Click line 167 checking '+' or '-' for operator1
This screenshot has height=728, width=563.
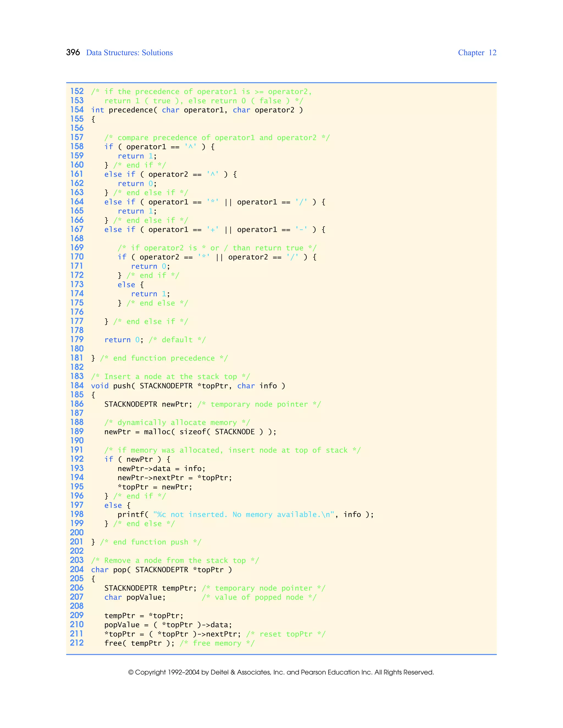(215, 230)
